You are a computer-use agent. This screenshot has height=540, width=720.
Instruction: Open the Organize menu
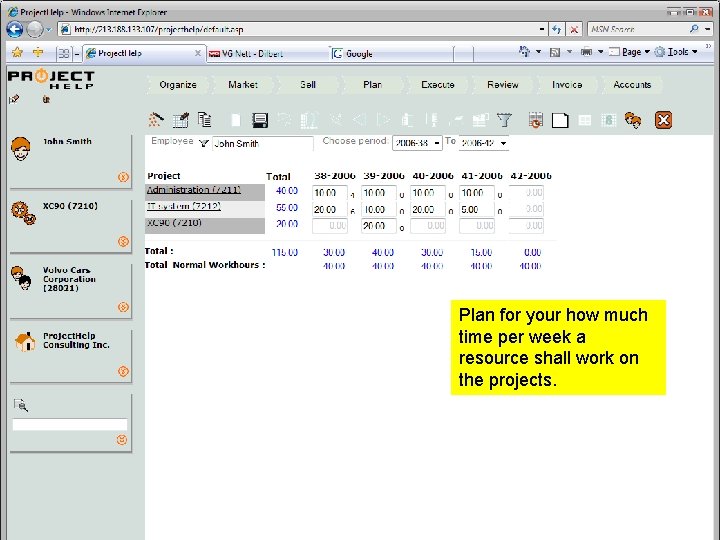pyautogui.click(x=178, y=84)
